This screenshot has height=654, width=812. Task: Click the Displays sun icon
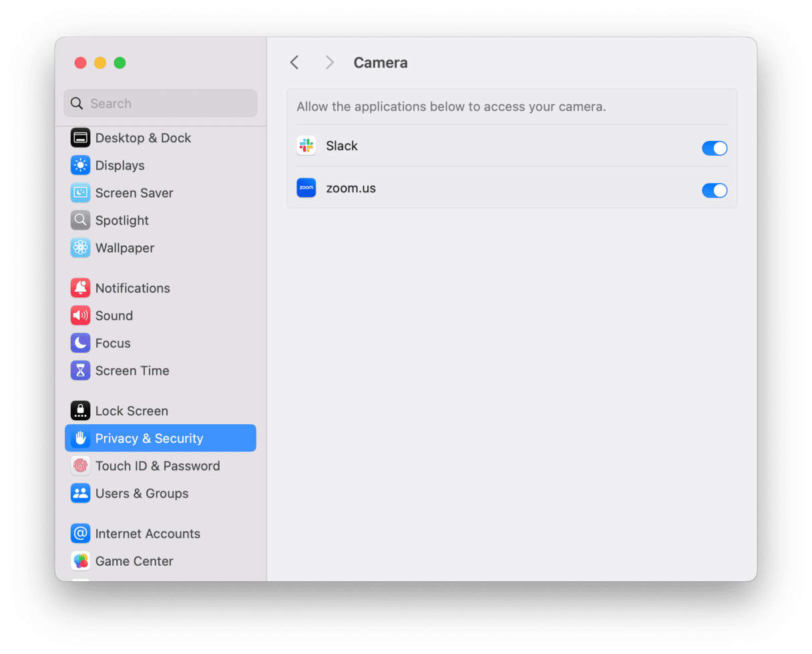(x=80, y=166)
